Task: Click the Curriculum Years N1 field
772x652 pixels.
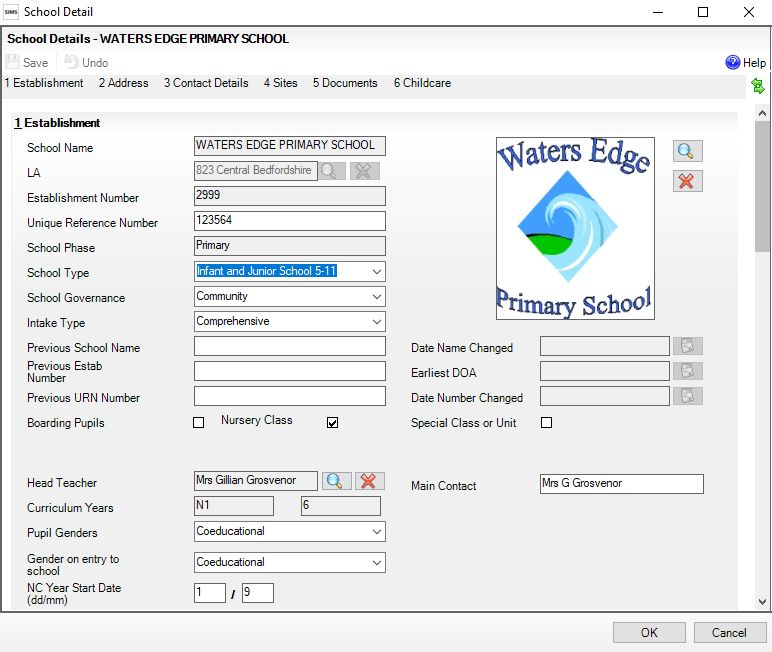Action: [234, 506]
